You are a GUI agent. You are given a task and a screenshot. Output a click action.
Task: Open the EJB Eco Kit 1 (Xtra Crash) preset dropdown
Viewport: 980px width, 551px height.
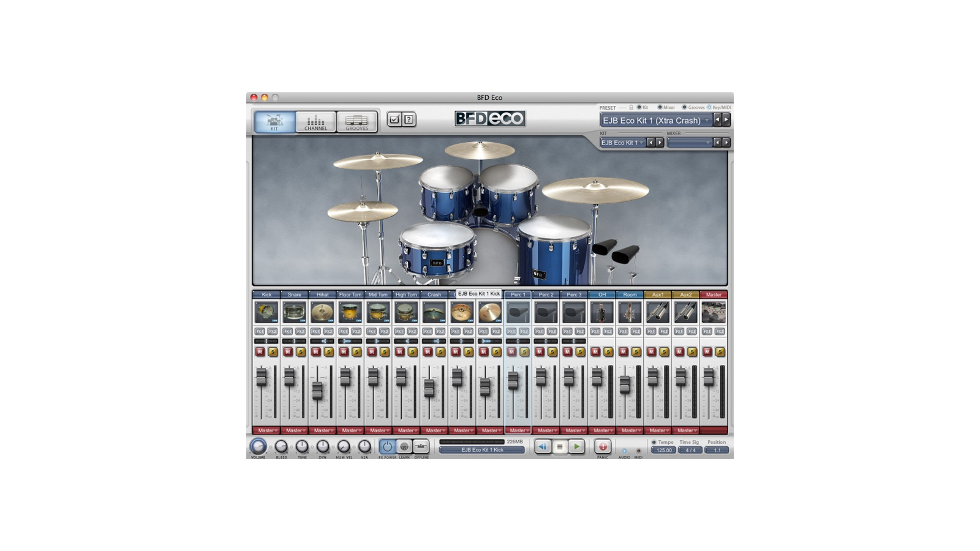(656, 120)
